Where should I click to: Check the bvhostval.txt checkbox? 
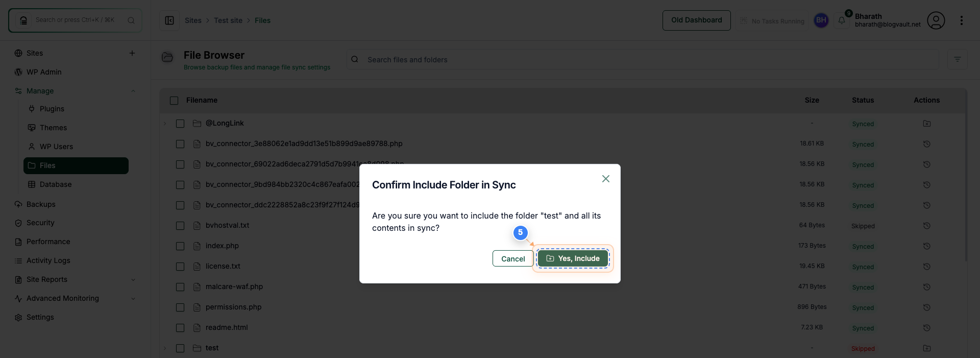(x=180, y=226)
